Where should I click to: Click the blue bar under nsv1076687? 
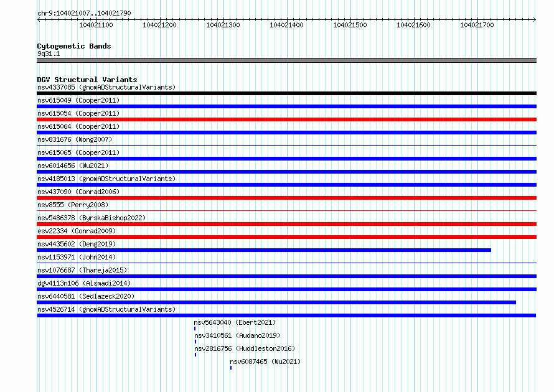[x=286, y=276]
